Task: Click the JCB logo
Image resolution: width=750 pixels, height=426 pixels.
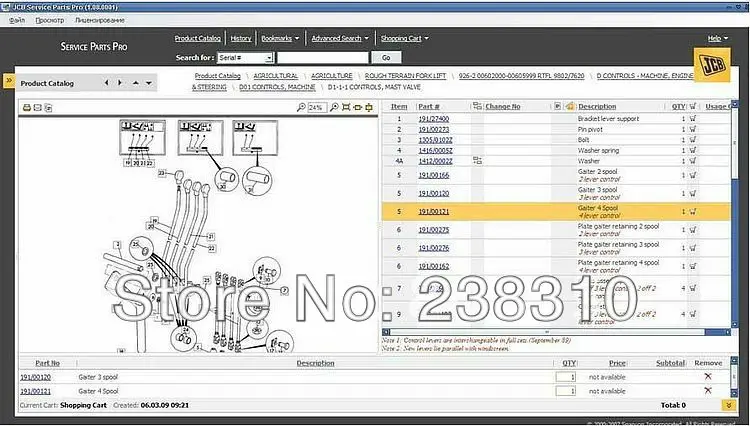Action: coord(712,65)
